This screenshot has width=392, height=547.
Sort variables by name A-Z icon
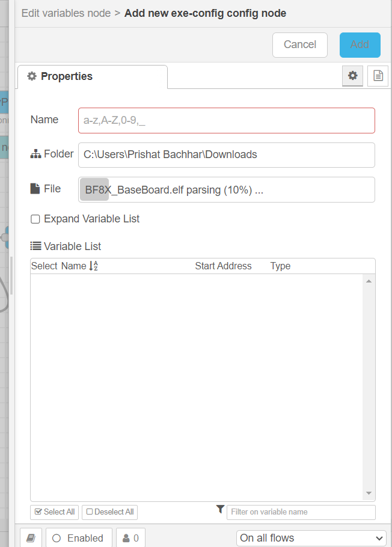pos(94,266)
